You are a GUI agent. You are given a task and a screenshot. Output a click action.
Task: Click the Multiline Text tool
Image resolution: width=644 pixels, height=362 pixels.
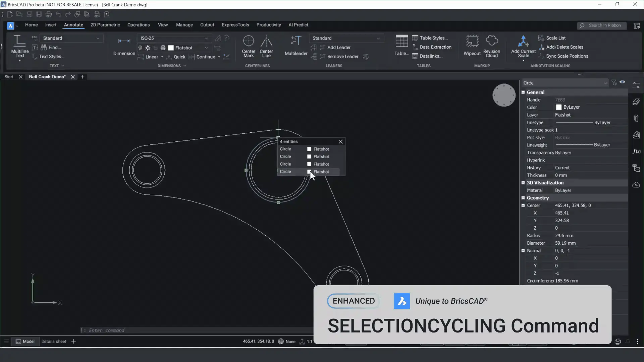[19, 41]
